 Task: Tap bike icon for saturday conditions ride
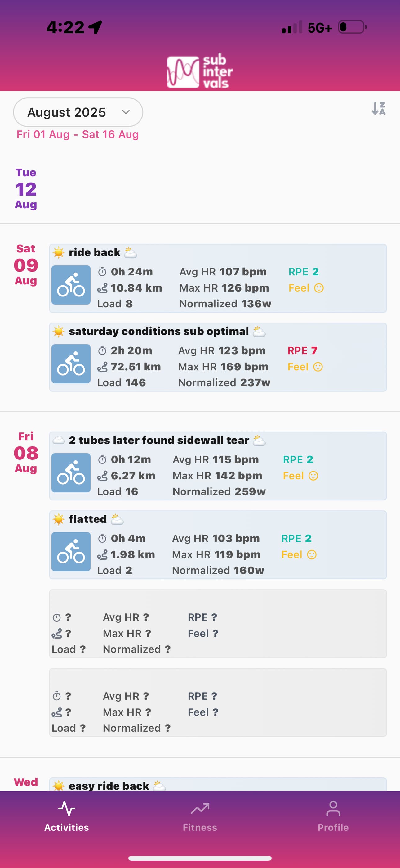[x=71, y=364]
